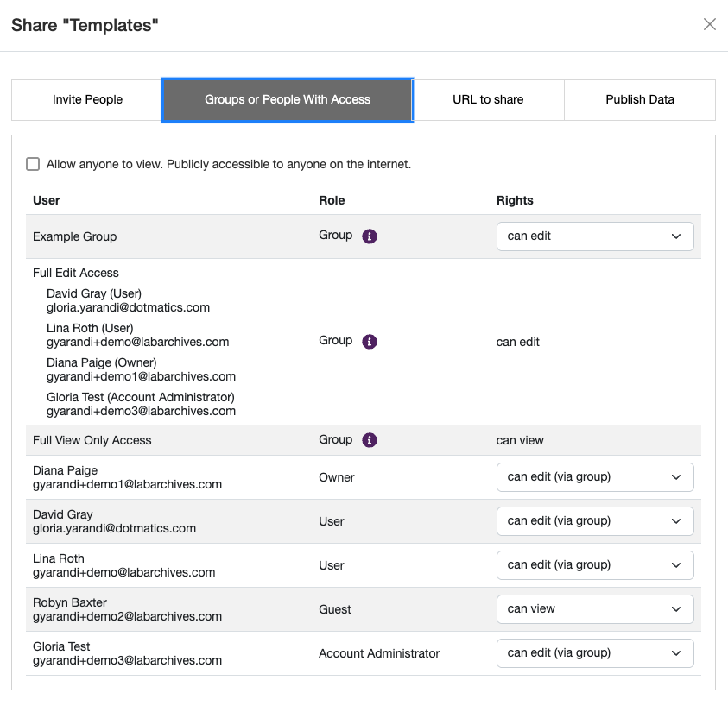Select the Example Group row
728x712 pixels.
(x=74, y=236)
